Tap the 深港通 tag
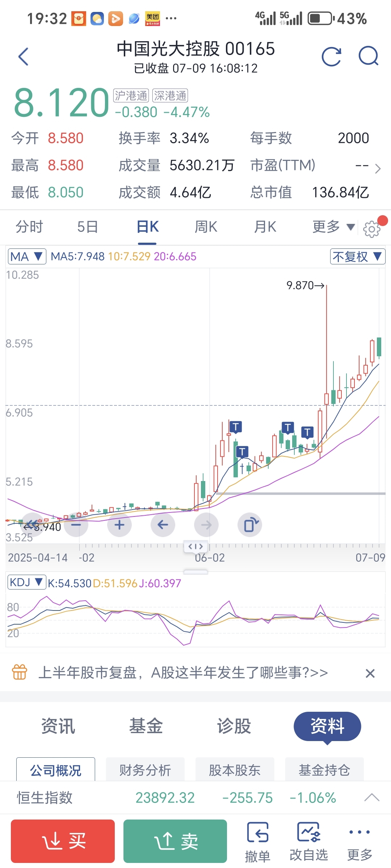The image size is (391, 868). pos(170,96)
